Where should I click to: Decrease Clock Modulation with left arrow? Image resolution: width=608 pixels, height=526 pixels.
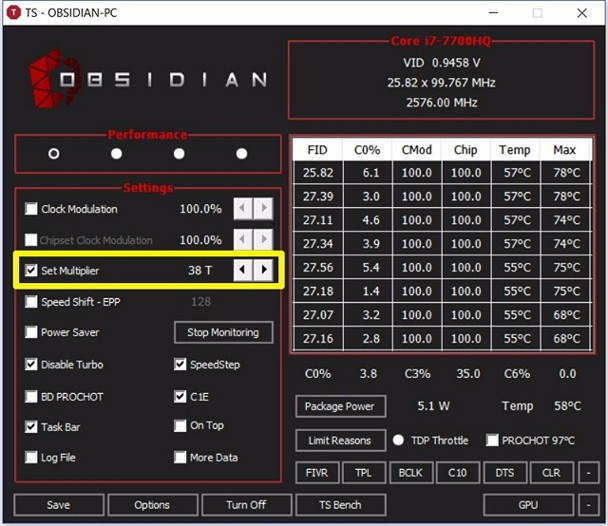tap(243, 209)
